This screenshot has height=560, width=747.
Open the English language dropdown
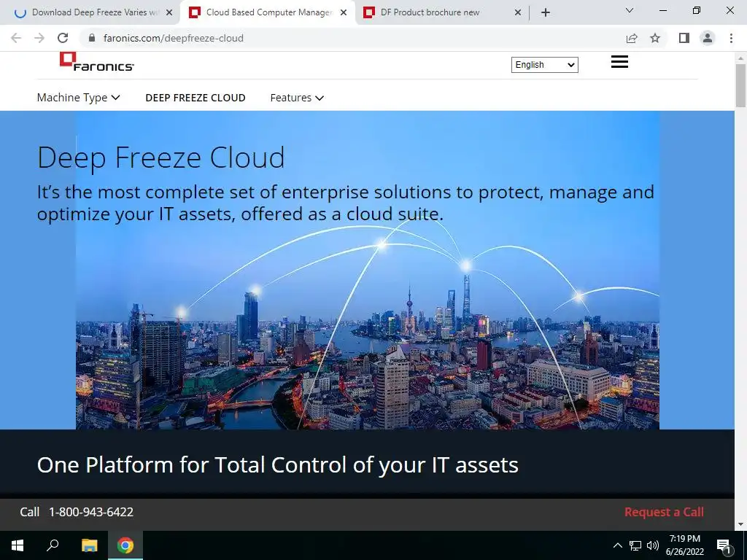pyautogui.click(x=544, y=65)
